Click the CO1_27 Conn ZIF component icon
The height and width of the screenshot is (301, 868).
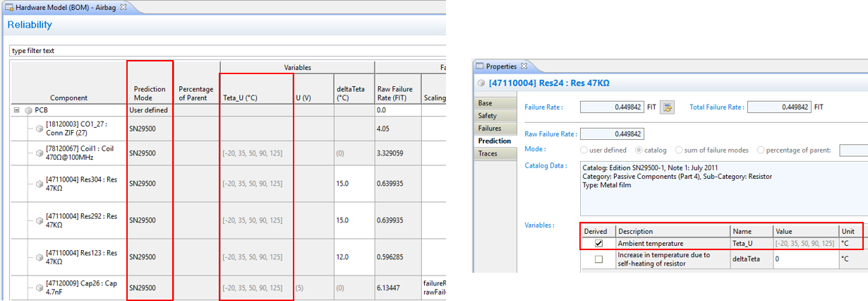tap(40, 128)
